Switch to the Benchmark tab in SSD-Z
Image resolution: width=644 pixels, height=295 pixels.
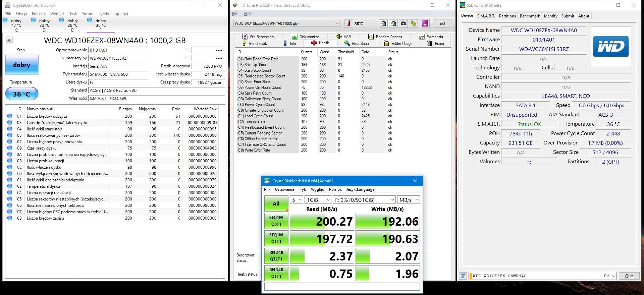coord(530,16)
